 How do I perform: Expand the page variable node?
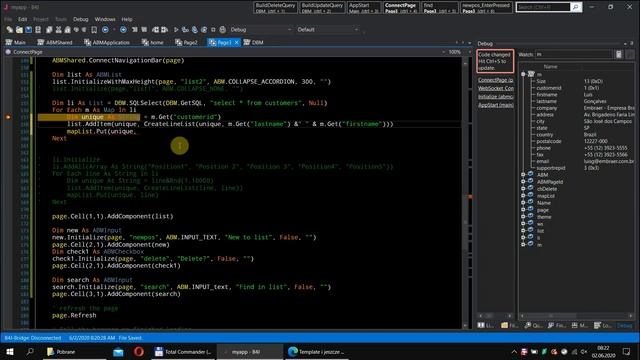tap(523, 210)
